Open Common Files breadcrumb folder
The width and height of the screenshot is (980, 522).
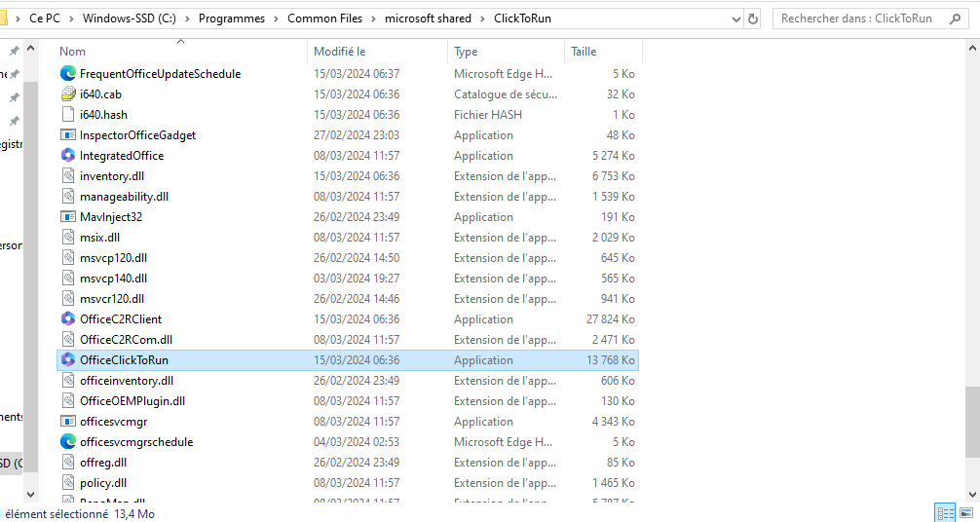click(325, 19)
